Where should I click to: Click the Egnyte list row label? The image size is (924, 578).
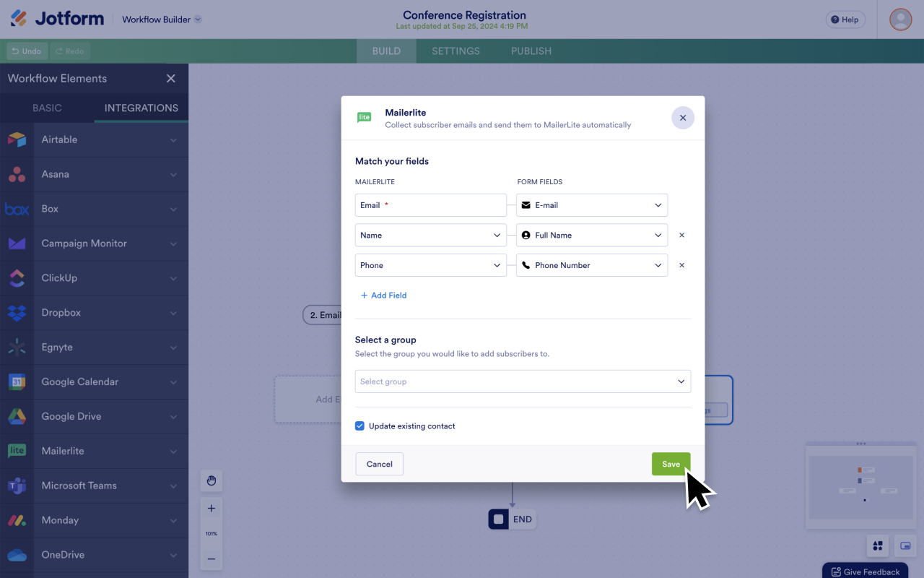click(57, 348)
